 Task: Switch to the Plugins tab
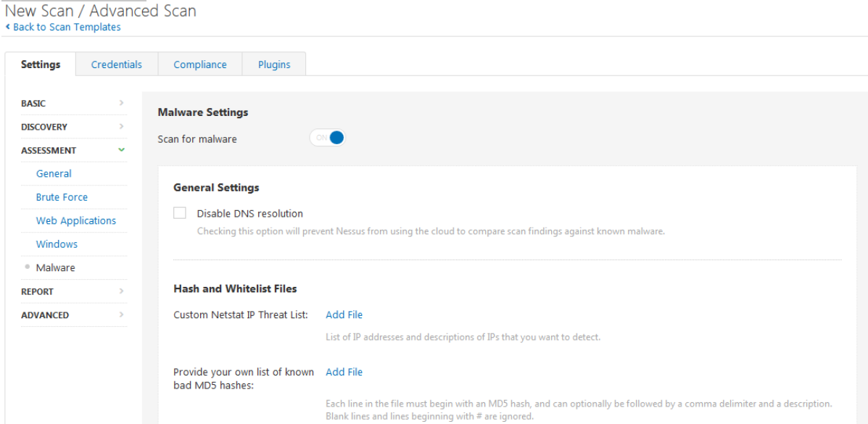click(274, 65)
